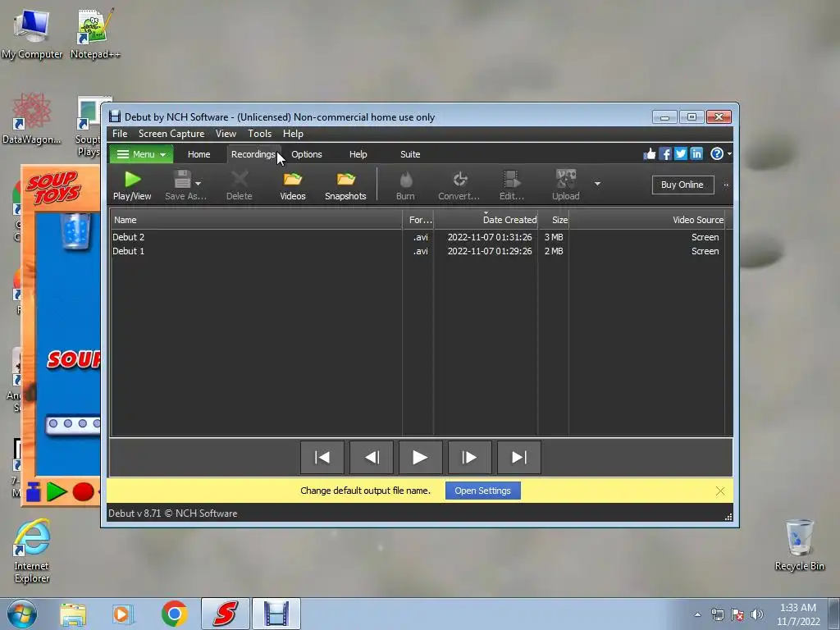Expand the arrow beside the help icon
Image resolution: width=840 pixels, height=630 pixels.
point(729,154)
